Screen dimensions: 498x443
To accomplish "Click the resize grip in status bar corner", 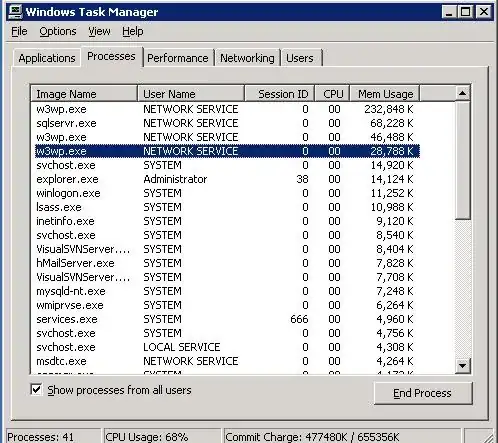I will [489, 437].
